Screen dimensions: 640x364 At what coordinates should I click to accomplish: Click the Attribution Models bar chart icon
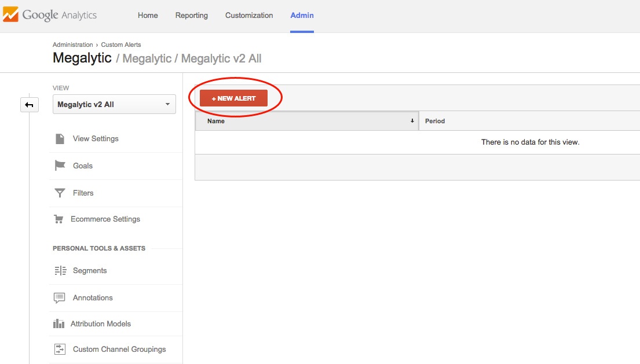(58, 324)
